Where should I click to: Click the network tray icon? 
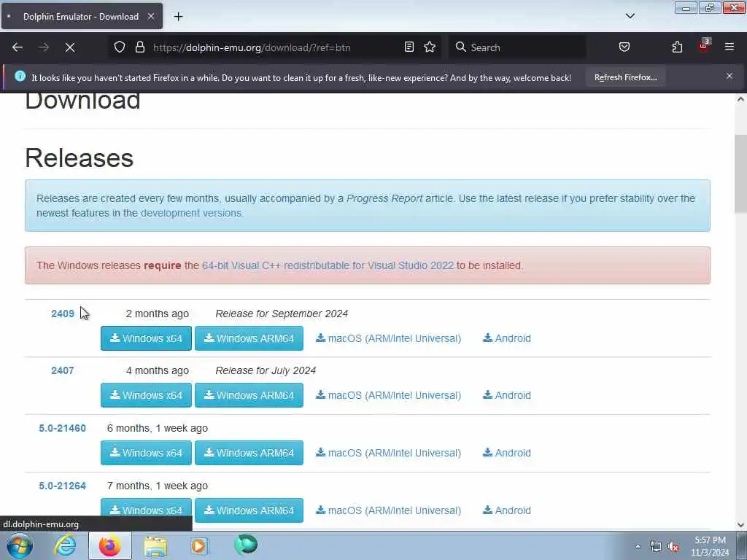656,547
